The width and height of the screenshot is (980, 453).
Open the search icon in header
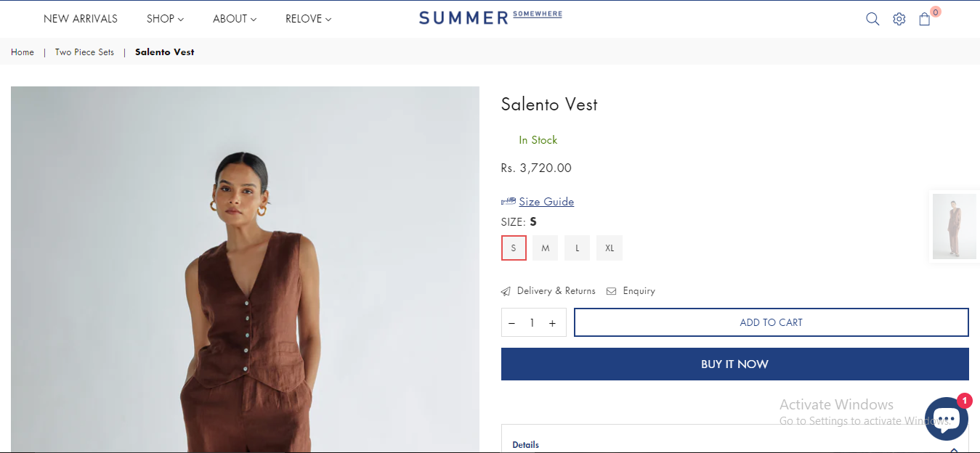pyautogui.click(x=872, y=19)
